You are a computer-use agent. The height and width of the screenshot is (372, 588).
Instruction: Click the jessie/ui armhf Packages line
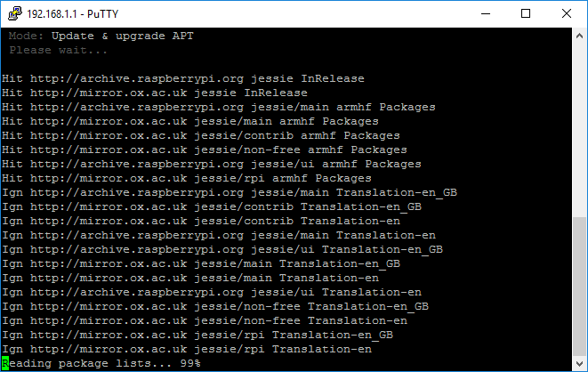212,165
